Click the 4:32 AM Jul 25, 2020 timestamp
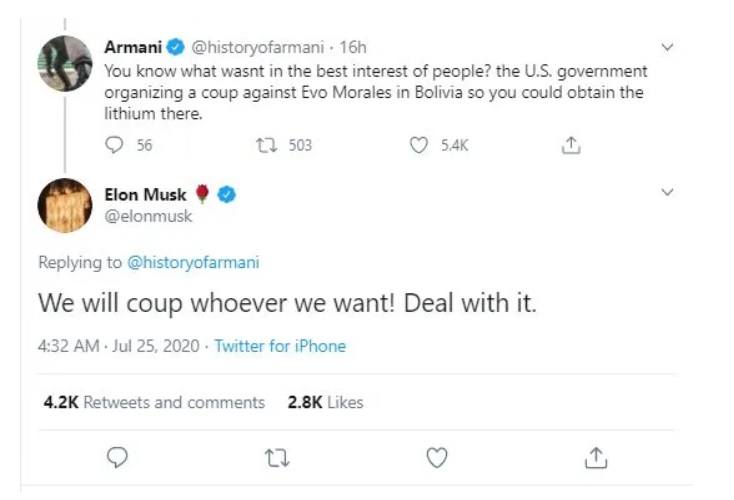 pyautogui.click(x=119, y=346)
